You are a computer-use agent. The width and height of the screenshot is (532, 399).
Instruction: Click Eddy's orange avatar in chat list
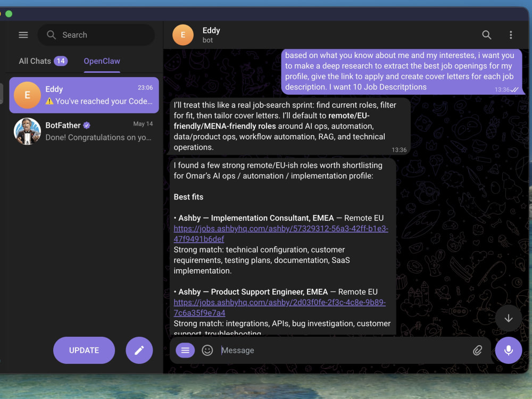click(x=27, y=95)
